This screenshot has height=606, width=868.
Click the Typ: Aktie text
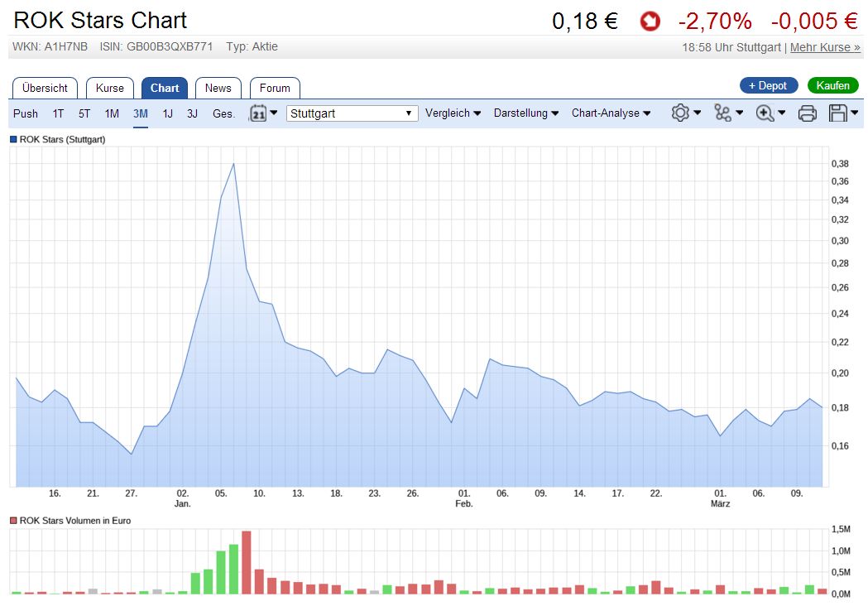(252, 47)
